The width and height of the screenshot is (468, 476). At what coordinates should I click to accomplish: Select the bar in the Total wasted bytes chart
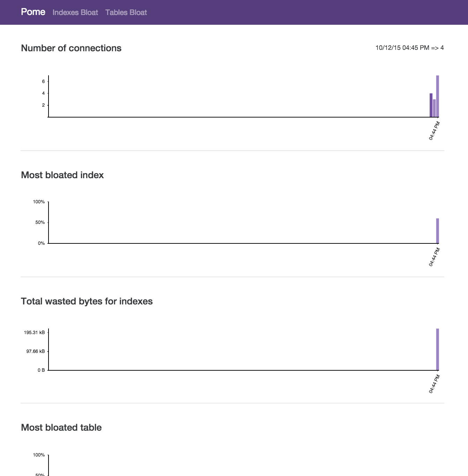tap(438, 349)
